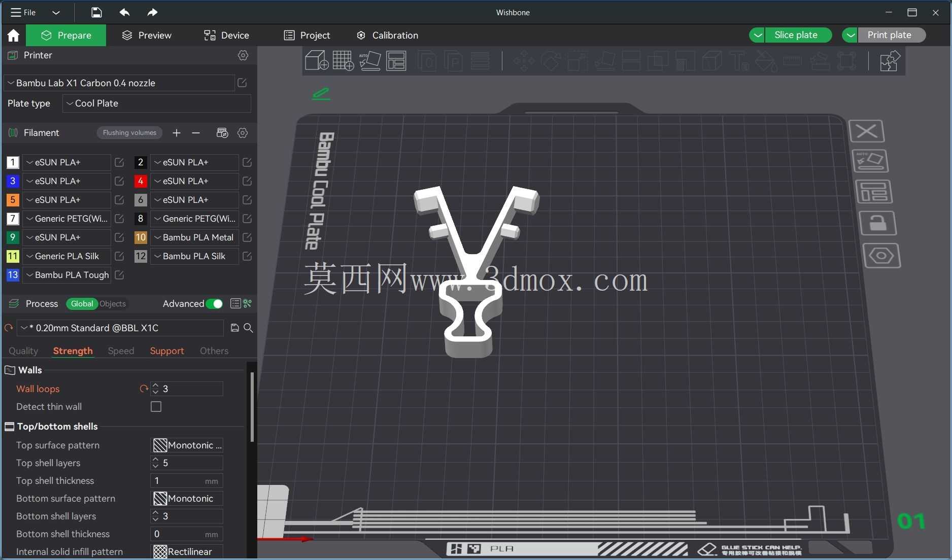Viewport: 952px width, 560px height.
Task: Open filament 1 eSUN PLA+ dropdown
Action: tap(66, 162)
